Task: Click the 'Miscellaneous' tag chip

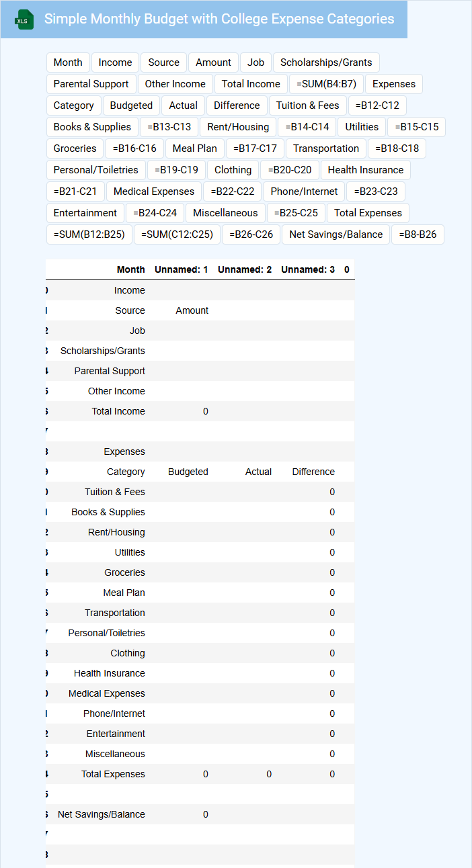Action: 225,213
